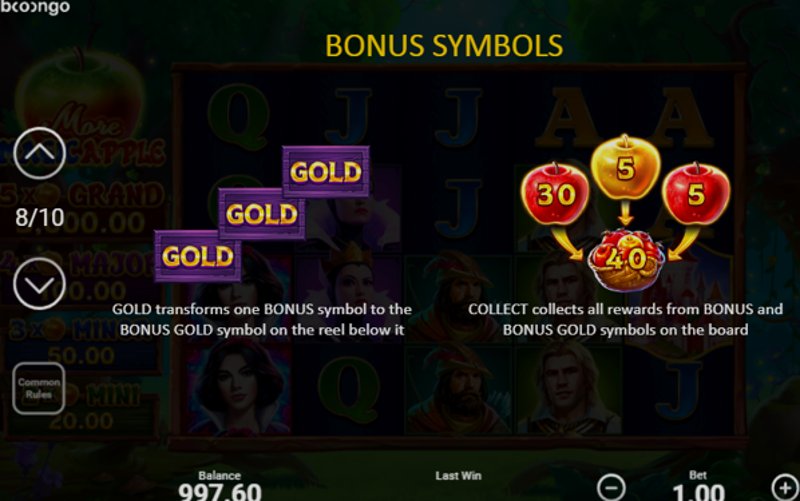Click the COLLECT collects rewards description
The image size is (800, 501).
tap(626, 319)
